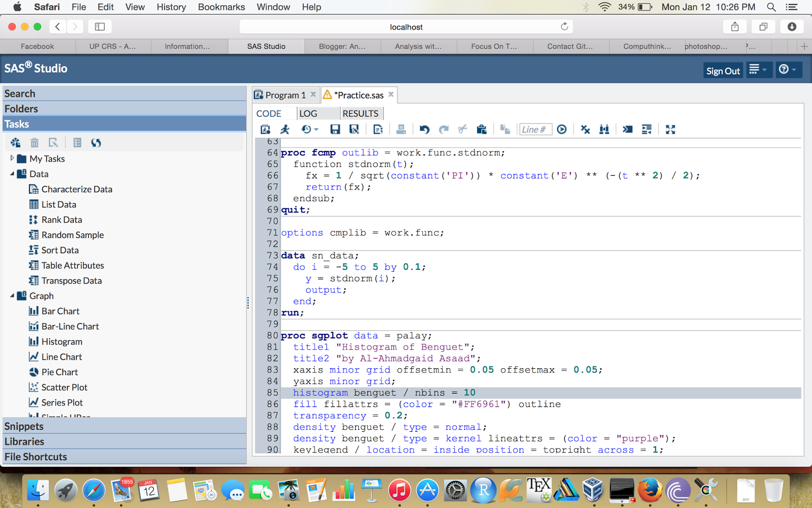Refresh the Tasks tree
The height and width of the screenshot is (508, 812).
(x=96, y=143)
